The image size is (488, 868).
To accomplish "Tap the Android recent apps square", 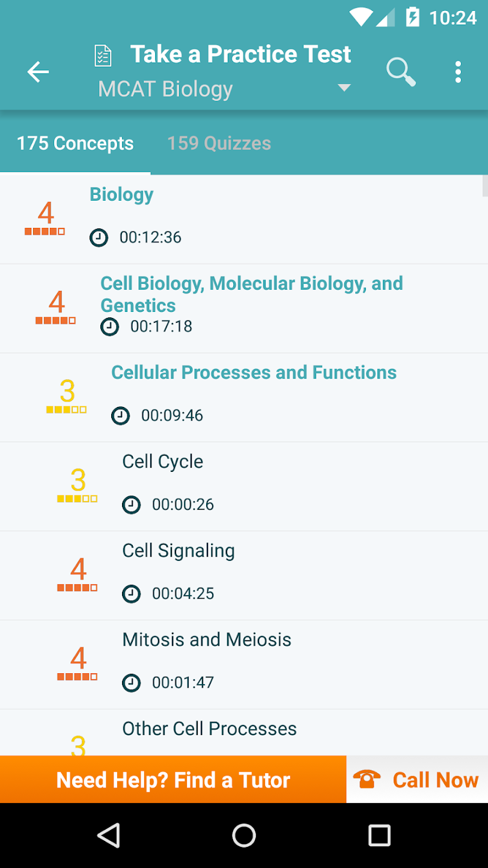I will (379, 836).
